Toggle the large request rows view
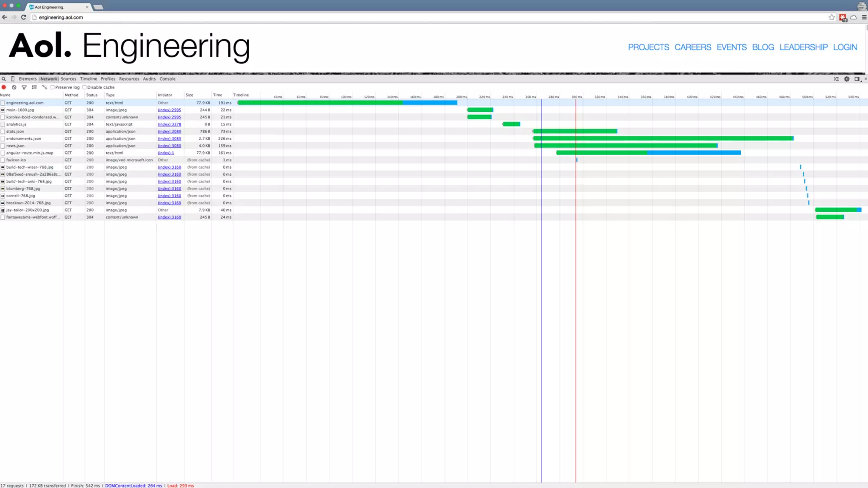The height and width of the screenshot is (488, 868). click(34, 87)
